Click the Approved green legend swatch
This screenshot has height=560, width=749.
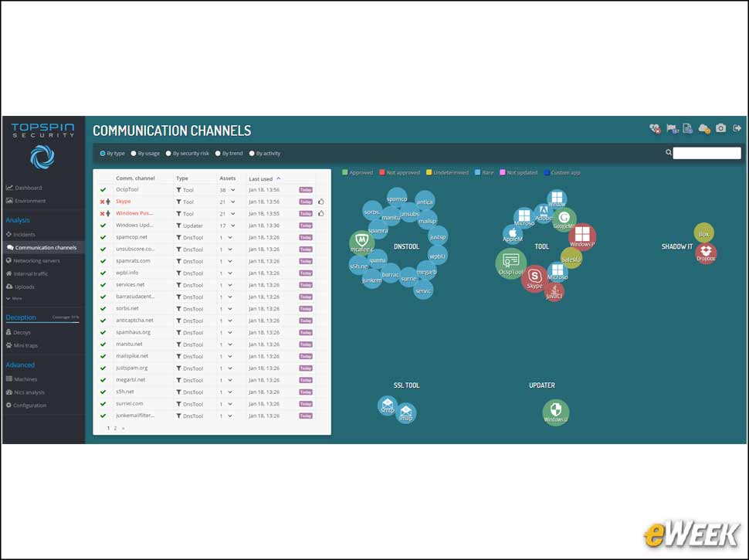(x=345, y=172)
